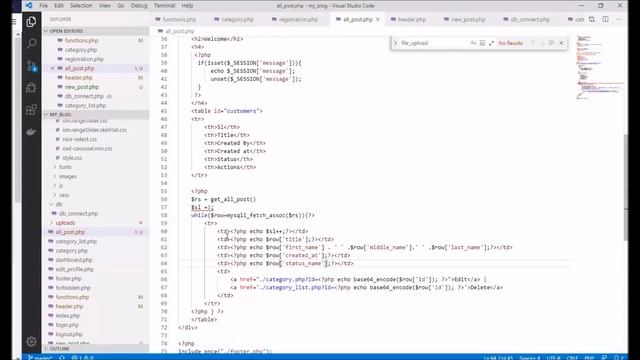The width and height of the screenshot is (640, 360).
Task: Open forbidden.php in the file tree
Action: pyautogui.click(x=73, y=288)
